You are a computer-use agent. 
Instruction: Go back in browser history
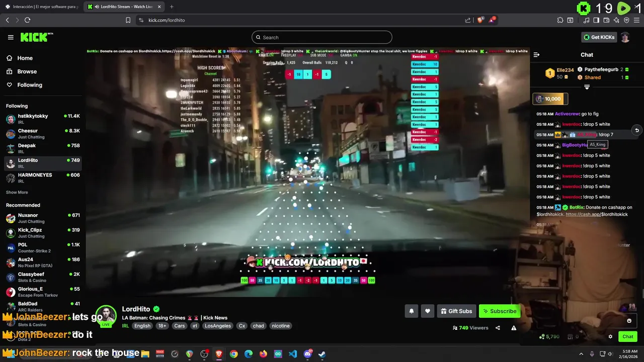pyautogui.click(x=7, y=20)
